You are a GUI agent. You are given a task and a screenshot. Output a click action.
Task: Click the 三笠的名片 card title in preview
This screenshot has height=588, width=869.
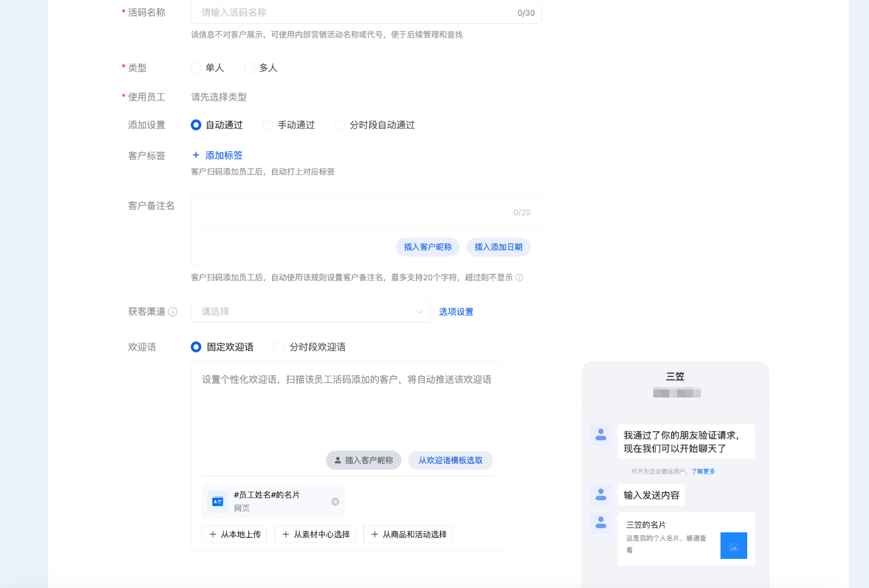[646, 525]
